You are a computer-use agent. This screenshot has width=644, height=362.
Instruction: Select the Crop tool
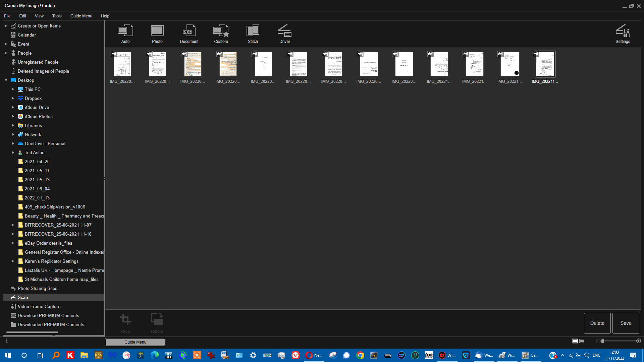[125, 322]
